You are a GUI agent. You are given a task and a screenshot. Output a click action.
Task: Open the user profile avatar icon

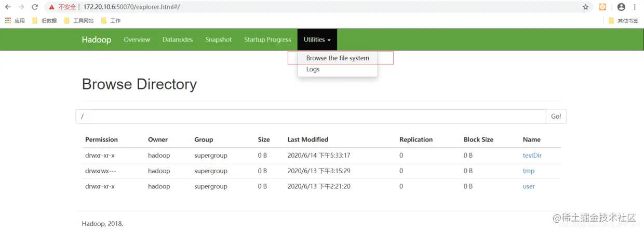[621, 7]
